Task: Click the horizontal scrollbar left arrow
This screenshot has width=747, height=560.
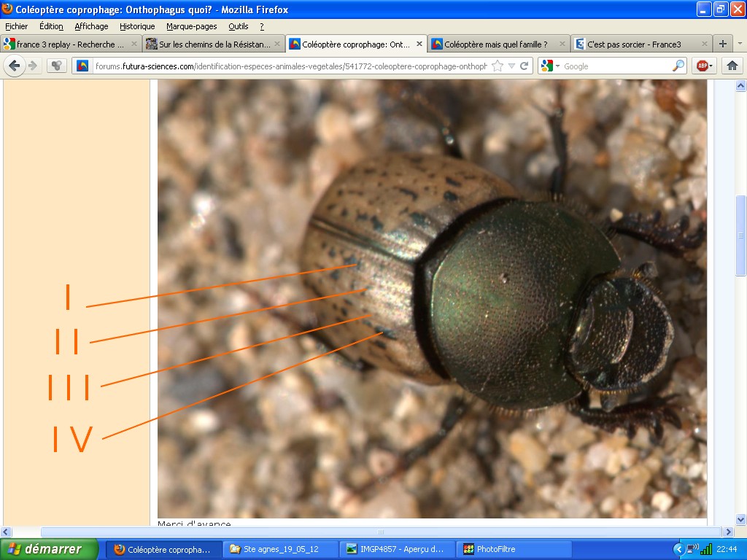Action: 6,532
